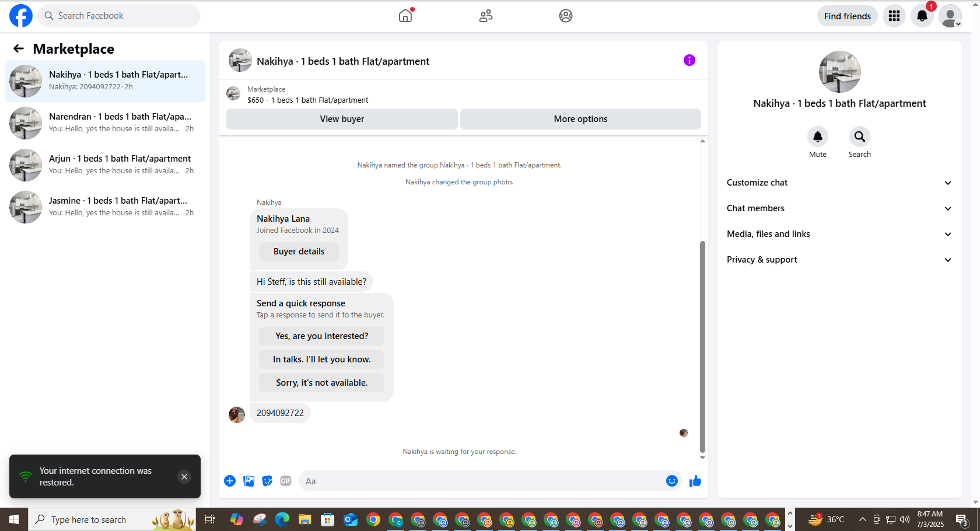Go to the Home feed icon

click(x=405, y=16)
